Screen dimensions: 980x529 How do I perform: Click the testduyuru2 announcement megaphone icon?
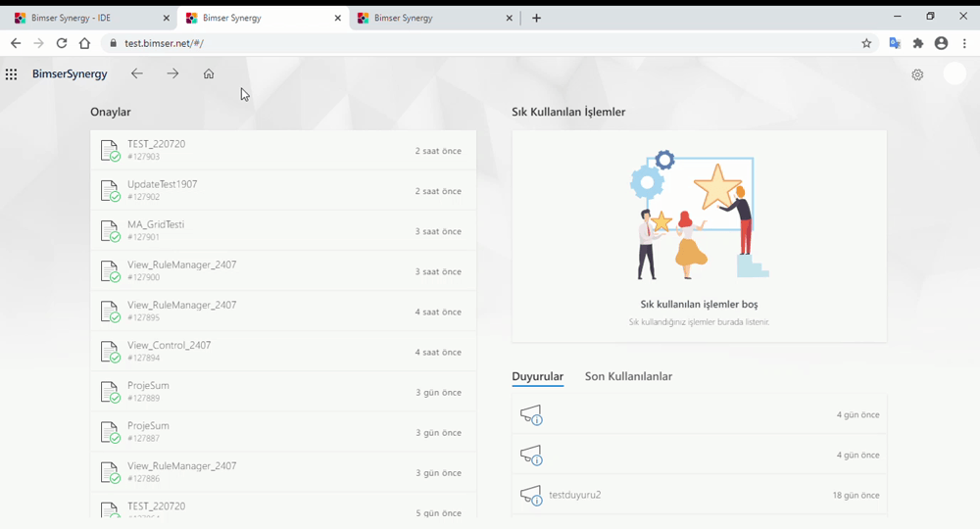point(530,495)
